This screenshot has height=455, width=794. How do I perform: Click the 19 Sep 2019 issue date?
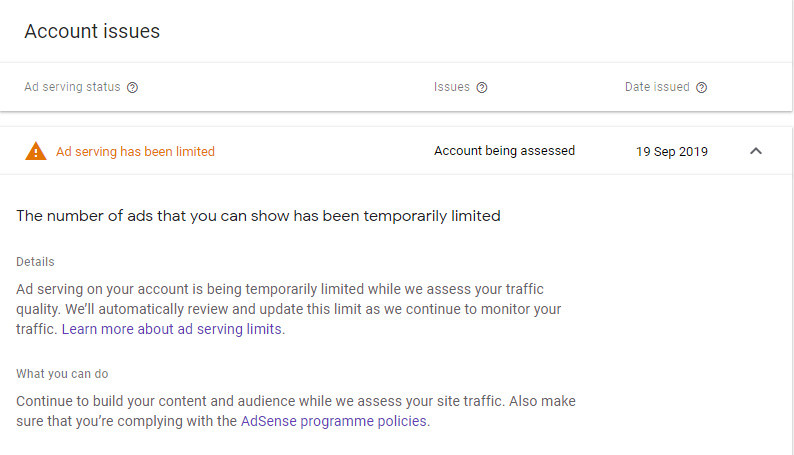(x=671, y=151)
